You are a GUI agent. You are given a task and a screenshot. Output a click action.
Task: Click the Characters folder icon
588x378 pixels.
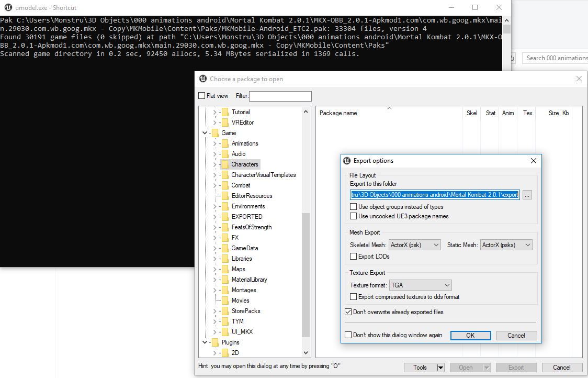225,164
